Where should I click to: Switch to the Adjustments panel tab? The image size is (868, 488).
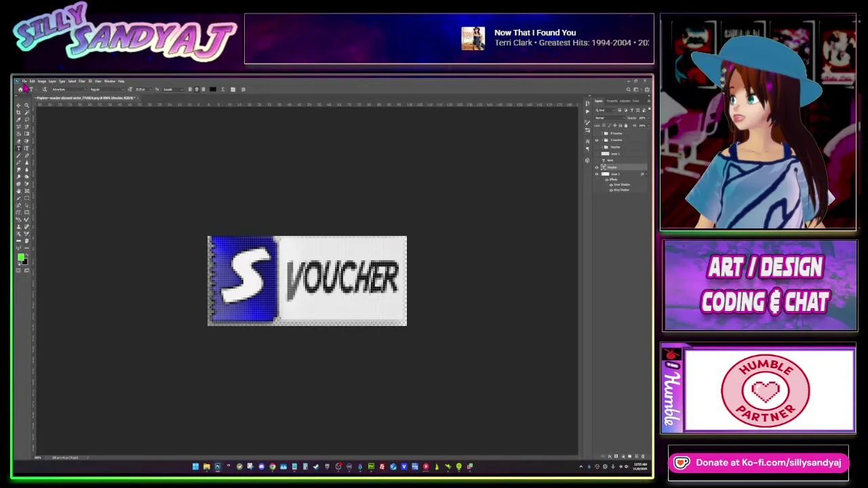click(625, 101)
